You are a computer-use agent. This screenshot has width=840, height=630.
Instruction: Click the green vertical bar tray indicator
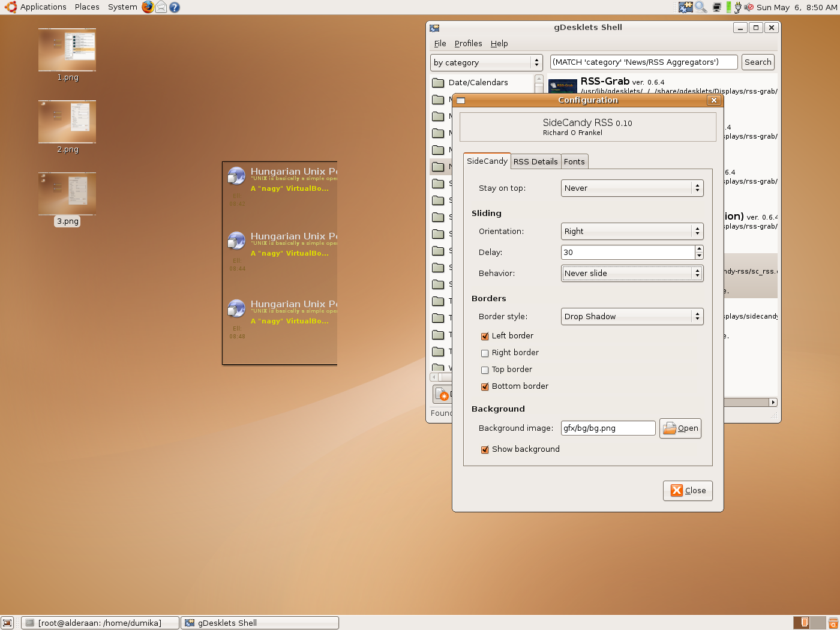728,7
